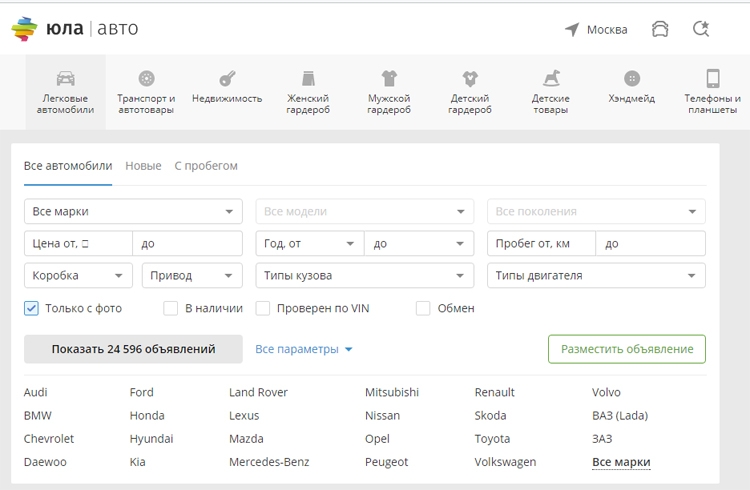750x490 pixels.
Task: Click Показать 24 596 объявлений button
Action: pyautogui.click(x=133, y=349)
